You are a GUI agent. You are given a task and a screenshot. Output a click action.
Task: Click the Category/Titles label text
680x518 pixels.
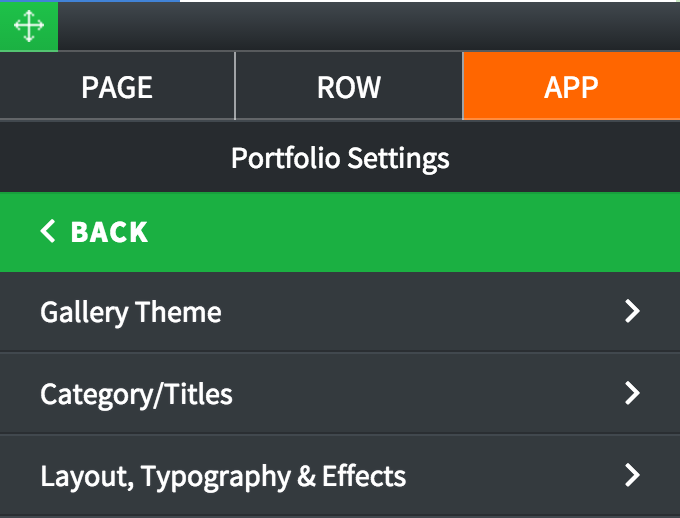pos(136,394)
